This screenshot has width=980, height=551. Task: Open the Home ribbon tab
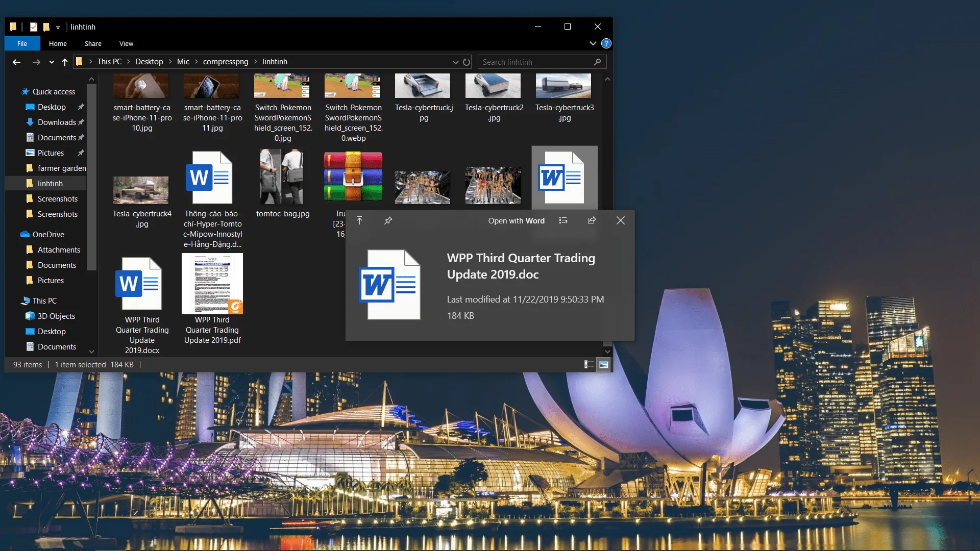pos(58,43)
